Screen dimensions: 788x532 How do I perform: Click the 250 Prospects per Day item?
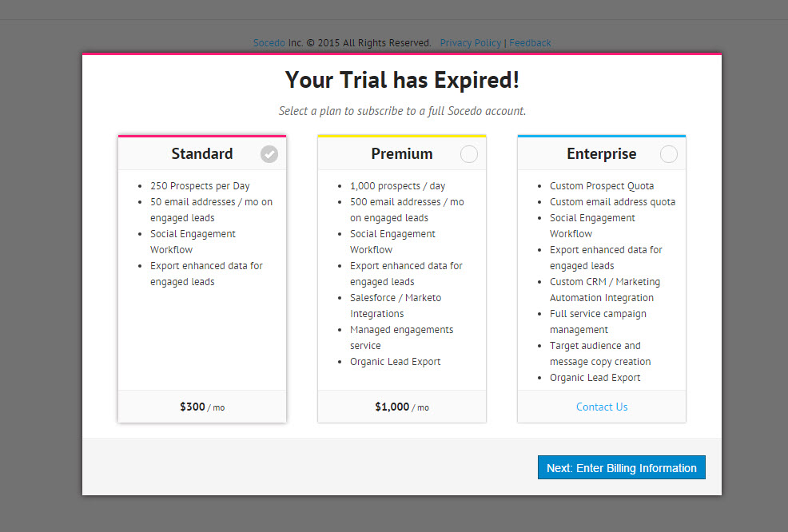[200, 186]
